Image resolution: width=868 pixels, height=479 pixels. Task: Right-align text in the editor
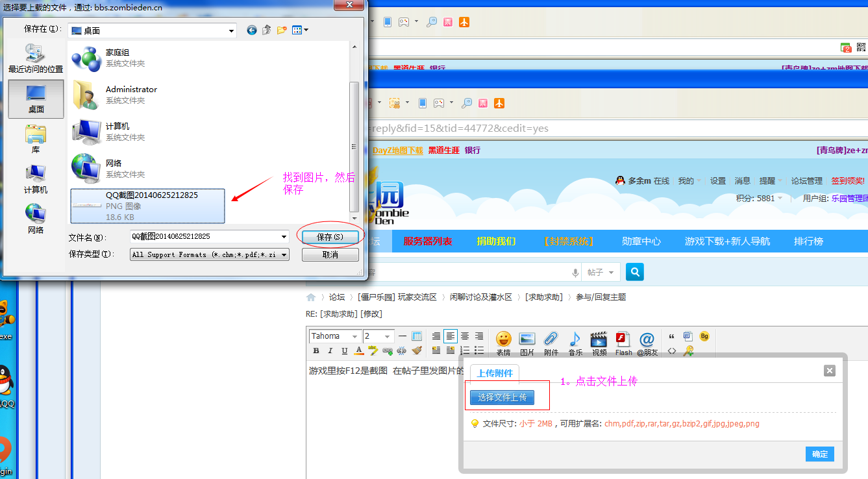[479, 336]
